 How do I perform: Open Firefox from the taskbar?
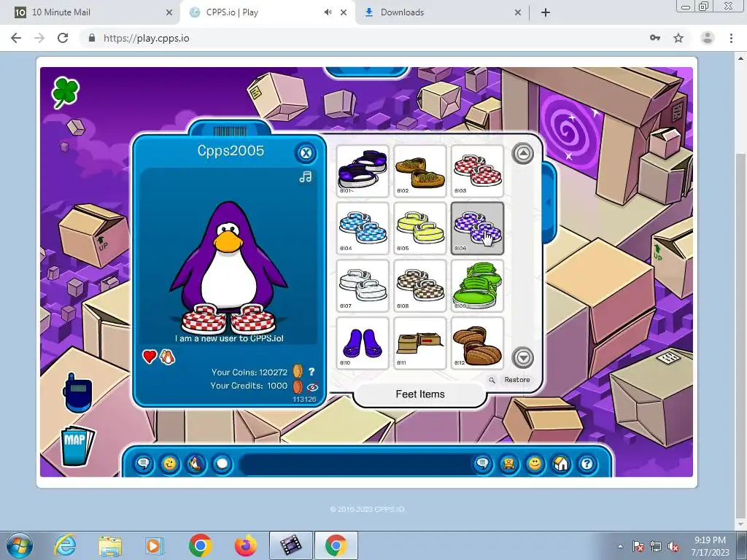coord(245,545)
